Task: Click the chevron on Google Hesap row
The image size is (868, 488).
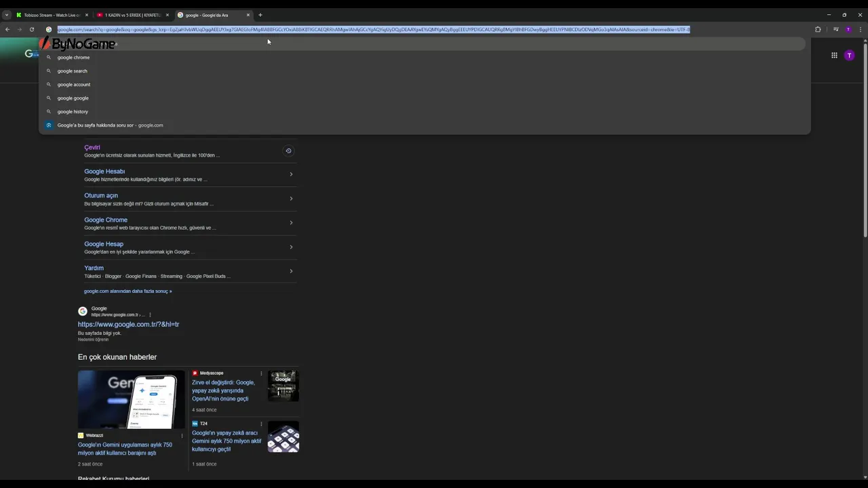Action: click(291, 247)
